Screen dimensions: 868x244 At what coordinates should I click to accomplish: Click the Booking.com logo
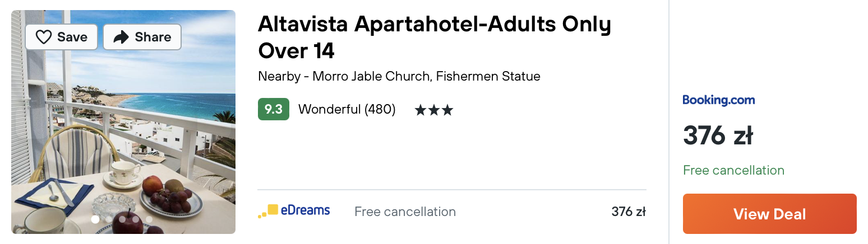[x=719, y=100]
